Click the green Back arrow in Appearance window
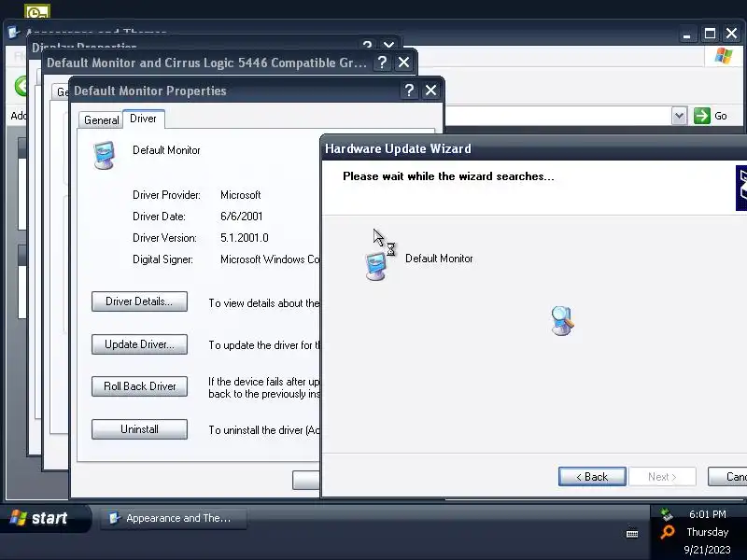The width and height of the screenshot is (747, 560). click(21, 86)
